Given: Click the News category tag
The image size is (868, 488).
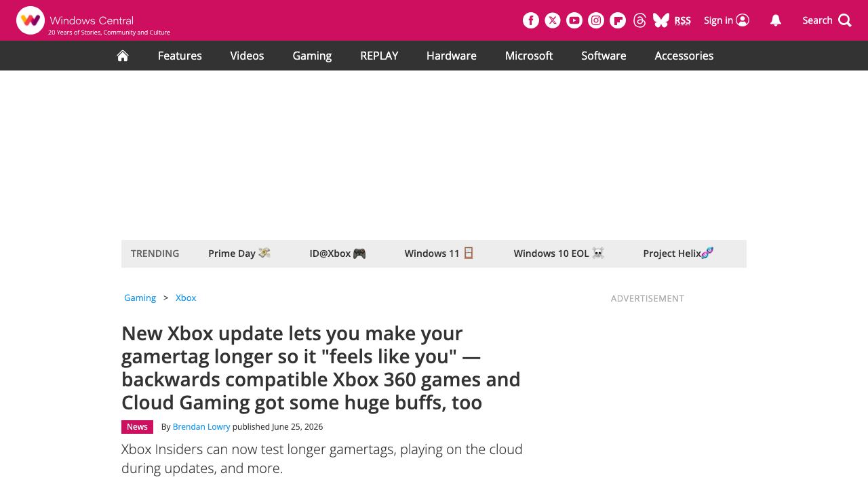Looking at the screenshot, I should [x=137, y=427].
